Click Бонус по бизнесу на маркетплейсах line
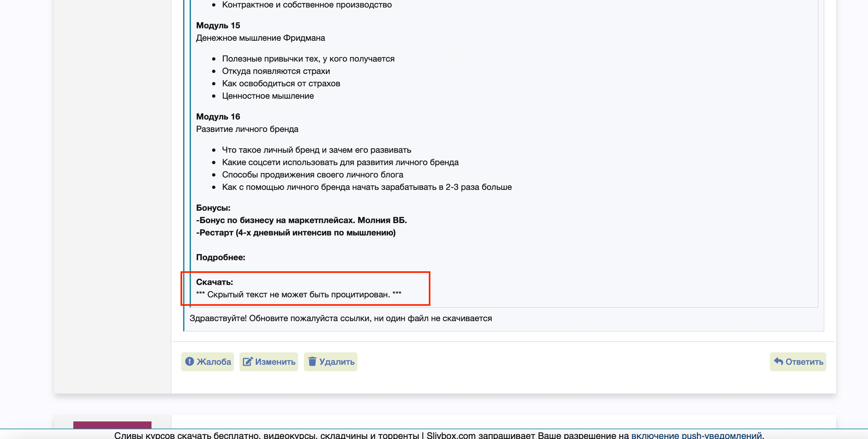The width and height of the screenshot is (868, 439). [301, 220]
